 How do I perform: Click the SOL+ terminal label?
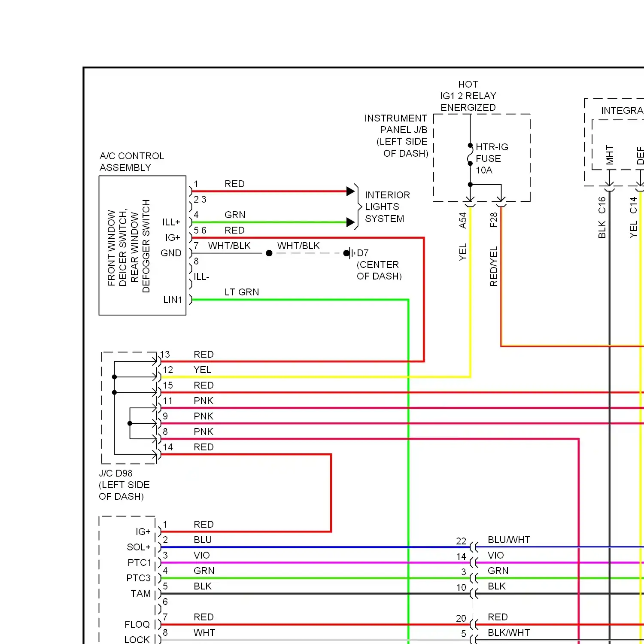tap(139, 547)
